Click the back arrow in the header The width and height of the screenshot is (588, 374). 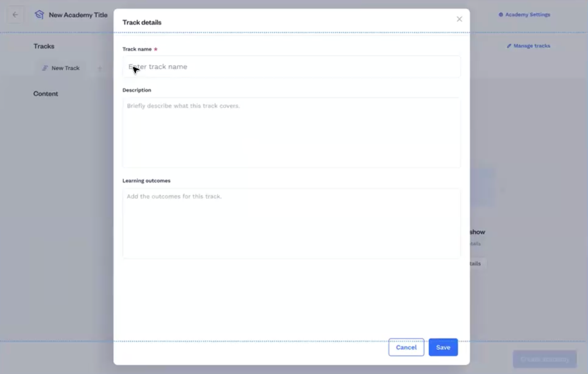pos(15,15)
